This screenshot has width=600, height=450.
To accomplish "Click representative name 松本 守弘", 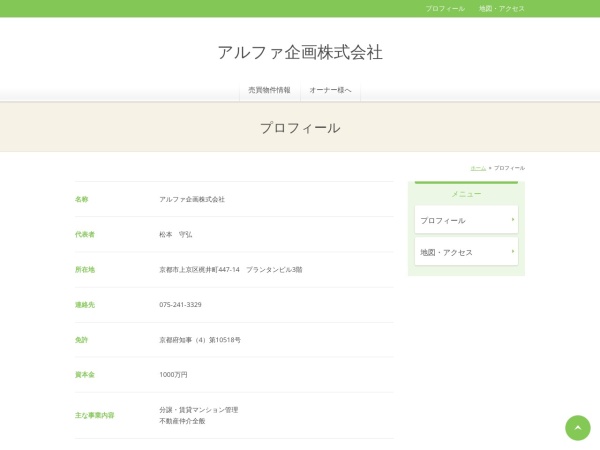I will [176, 234].
